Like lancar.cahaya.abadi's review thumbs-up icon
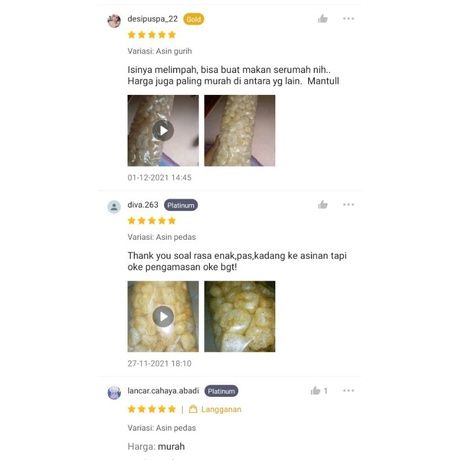Screen dimensions: 460x460 click(x=315, y=391)
